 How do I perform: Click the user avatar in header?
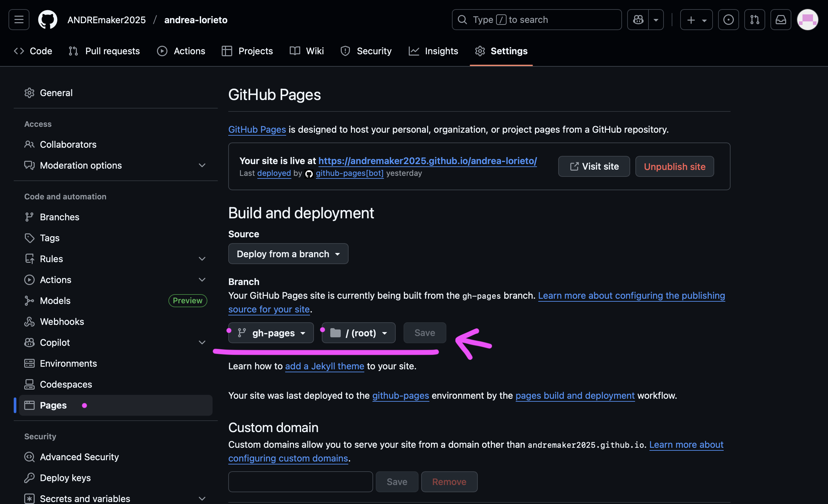pyautogui.click(x=807, y=20)
